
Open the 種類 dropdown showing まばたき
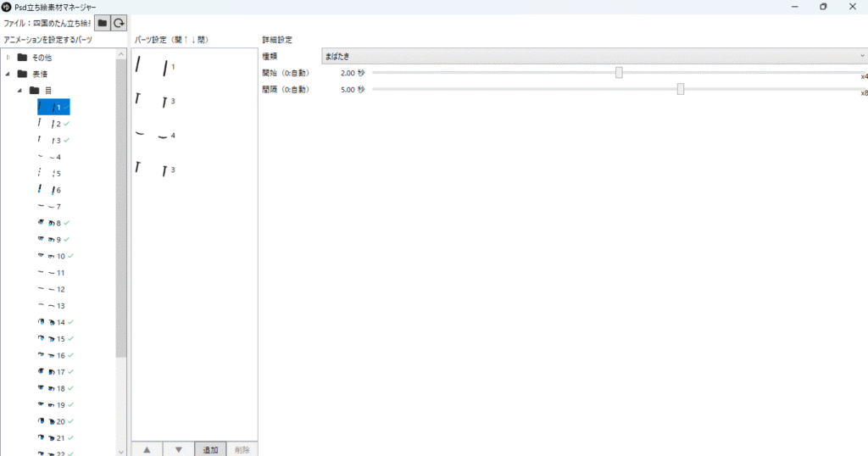click(593, 56)
